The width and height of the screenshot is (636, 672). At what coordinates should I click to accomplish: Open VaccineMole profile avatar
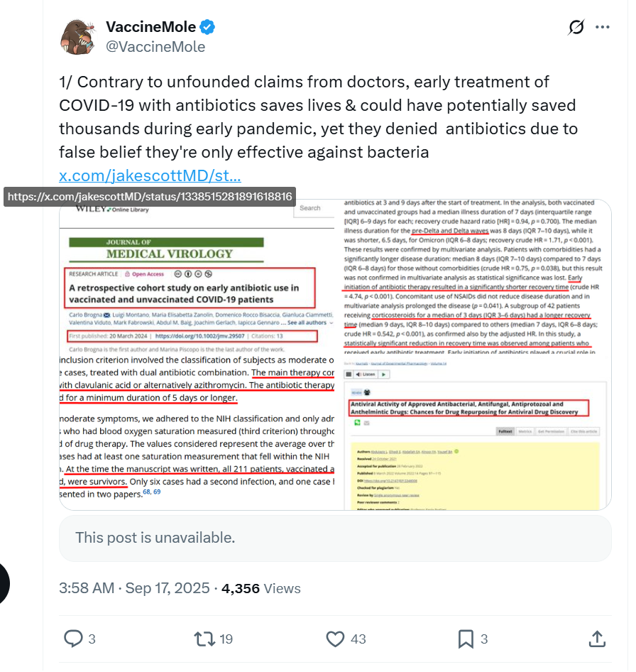tap(78, 37)
